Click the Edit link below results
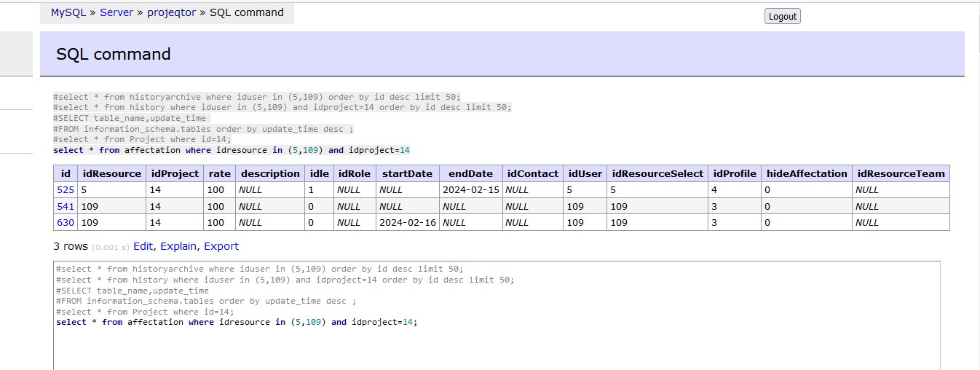The width and height of the screenshot is (980, 370). click(143, 246)
